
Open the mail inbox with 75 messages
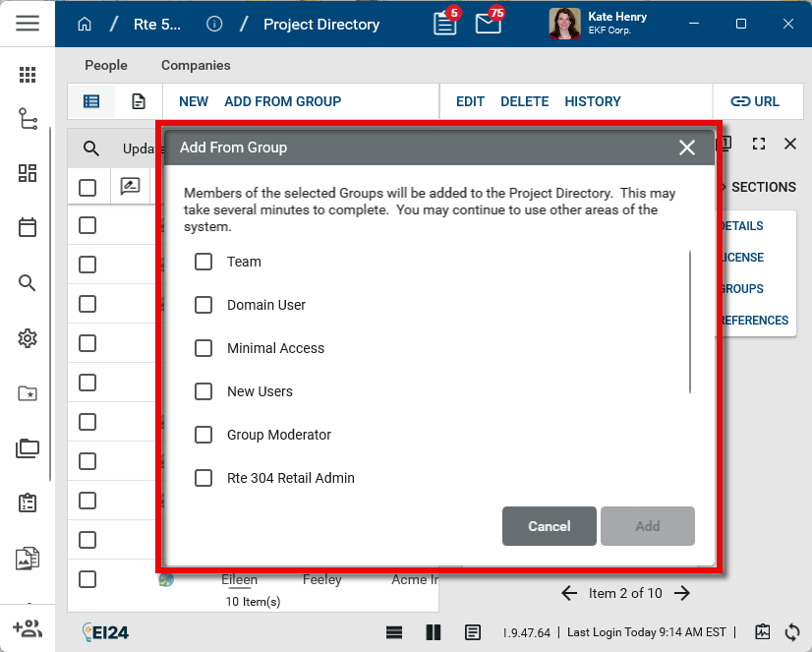pos(489,24)
